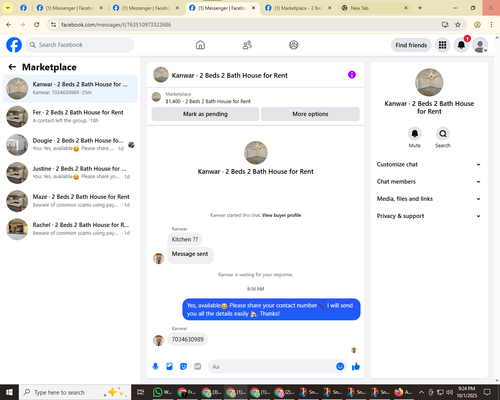Open a new browser tab with plus

[x=420, y=8]
